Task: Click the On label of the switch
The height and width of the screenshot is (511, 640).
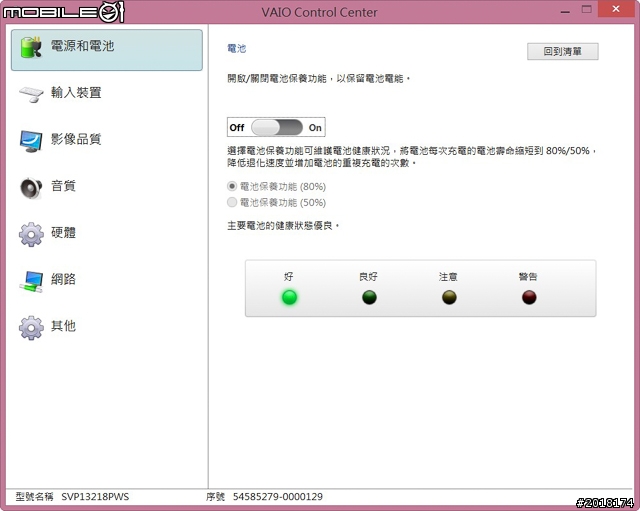Action: point(315,128)
